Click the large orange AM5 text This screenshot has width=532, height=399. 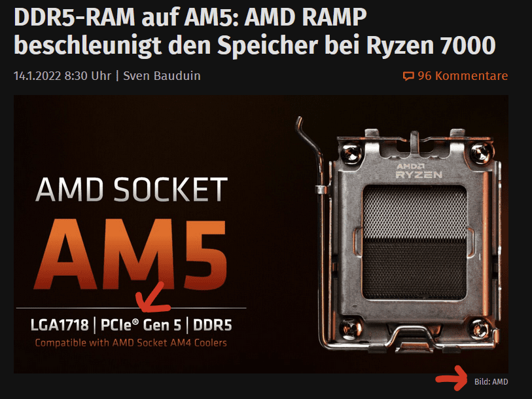130,254
